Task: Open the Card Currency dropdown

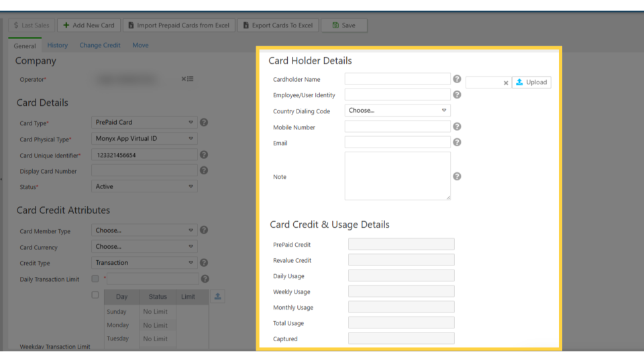Action: pos(144,247)
